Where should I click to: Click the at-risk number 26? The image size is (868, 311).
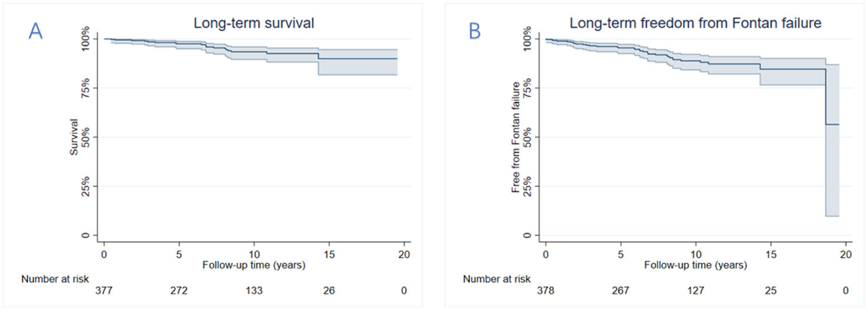click(x=328, y=290)
